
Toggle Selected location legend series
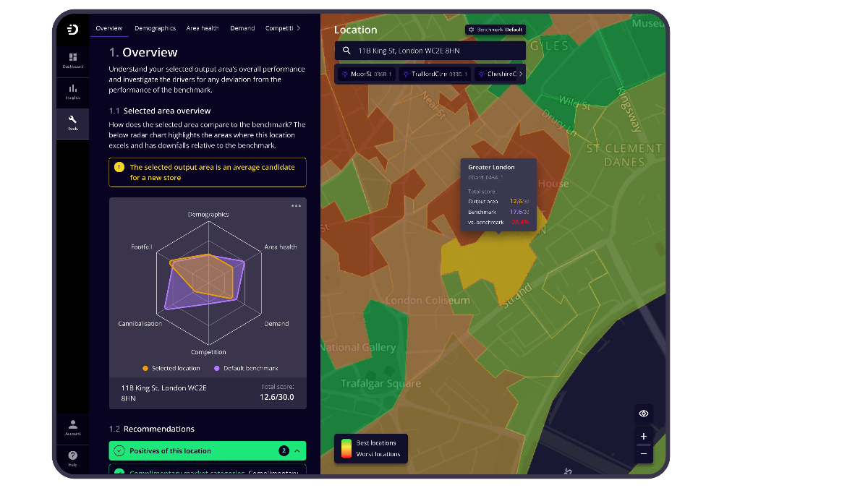click(x=171, y=368)
